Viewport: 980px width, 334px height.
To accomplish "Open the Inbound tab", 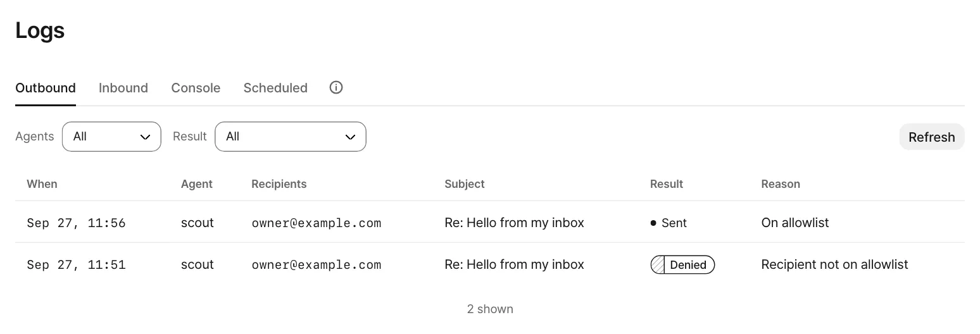I will click(123, 88).
